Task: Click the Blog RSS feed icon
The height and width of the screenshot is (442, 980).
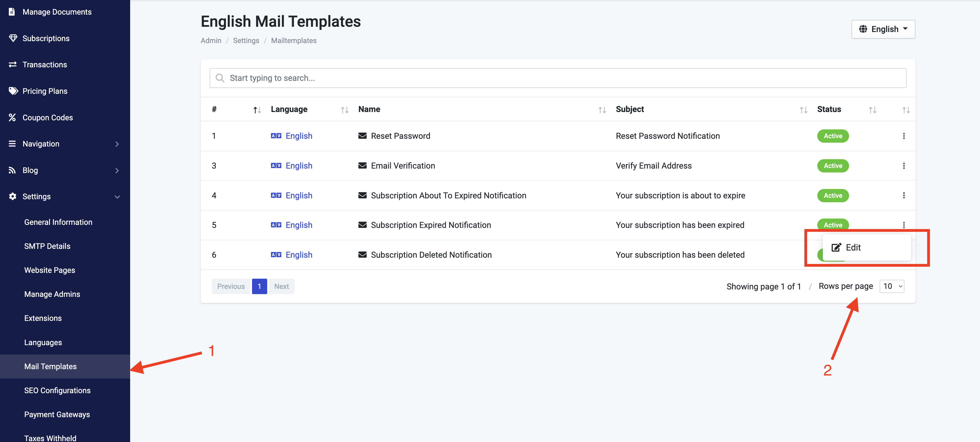Action: pos(12,170)
